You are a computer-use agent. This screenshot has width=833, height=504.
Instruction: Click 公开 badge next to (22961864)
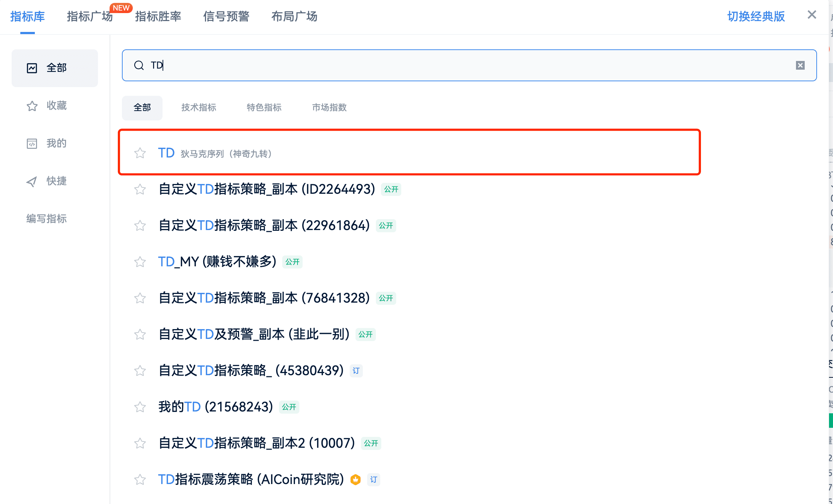click(x=386, y=226)
